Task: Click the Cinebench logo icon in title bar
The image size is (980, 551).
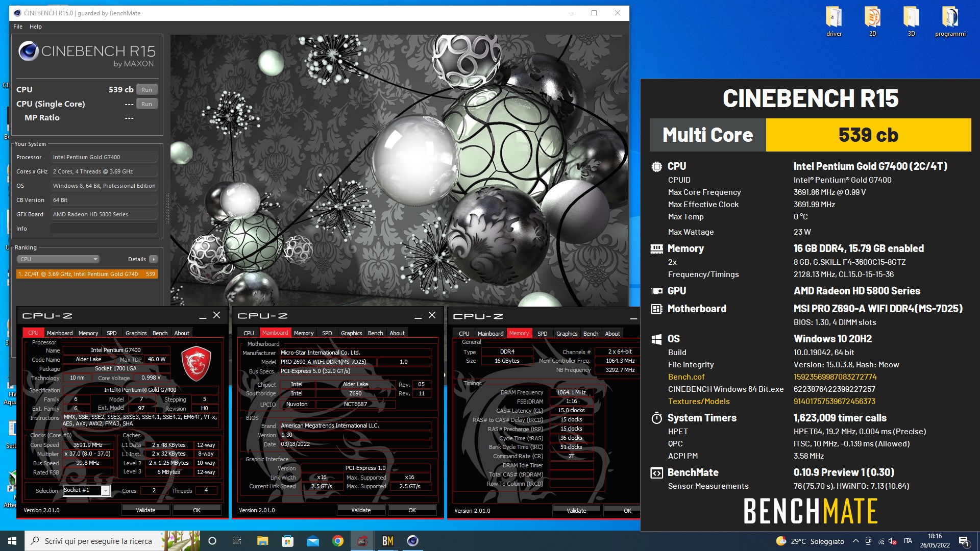Action: (x=17, y=13)
